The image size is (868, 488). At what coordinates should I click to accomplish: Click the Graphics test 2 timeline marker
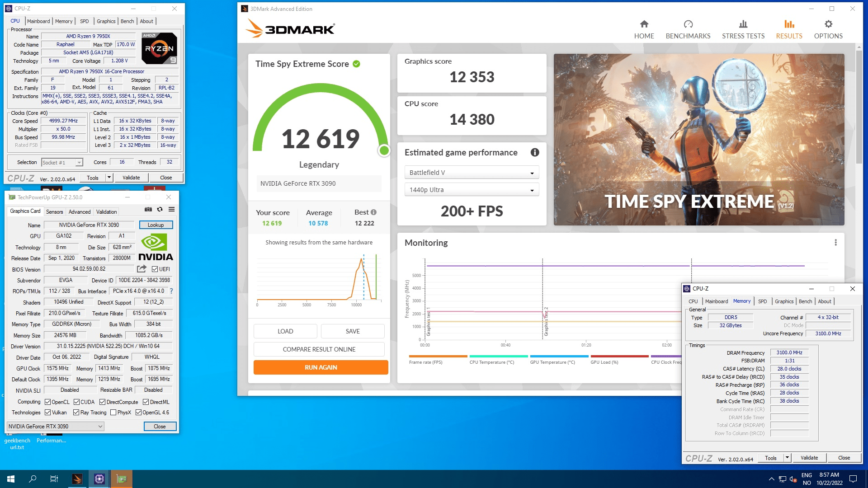pyautogui.click(x=546, y=321)
